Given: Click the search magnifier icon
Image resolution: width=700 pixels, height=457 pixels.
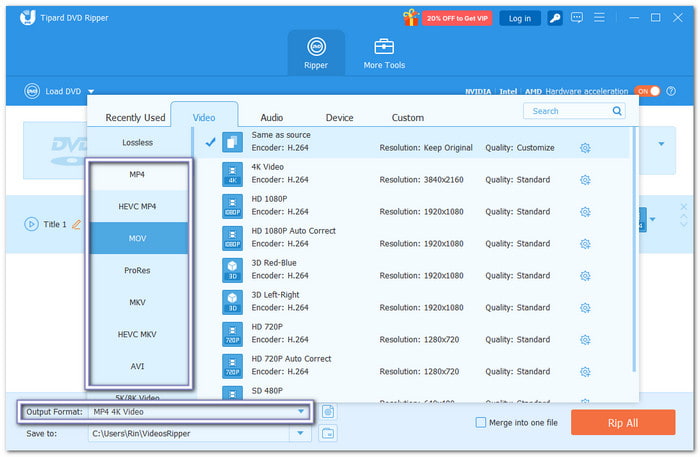Looking at the screenshot, I should (617, 111).
